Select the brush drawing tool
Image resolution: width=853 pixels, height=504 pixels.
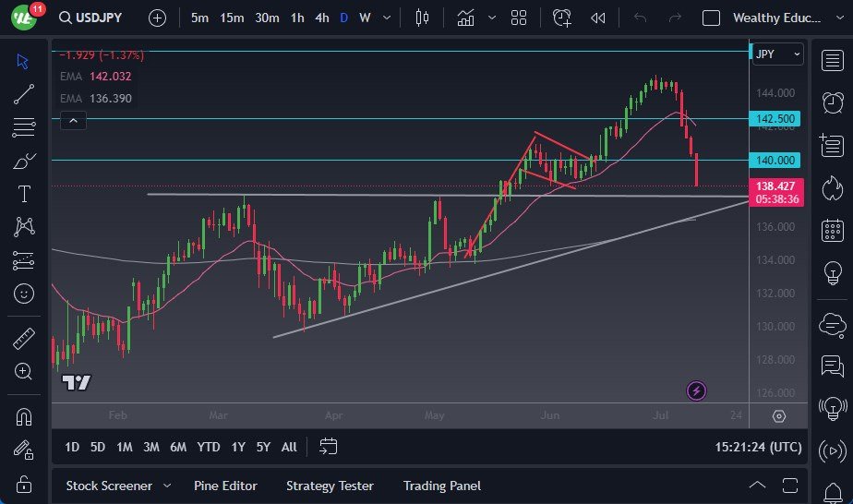pyautogui.click(x=24, y=161)
